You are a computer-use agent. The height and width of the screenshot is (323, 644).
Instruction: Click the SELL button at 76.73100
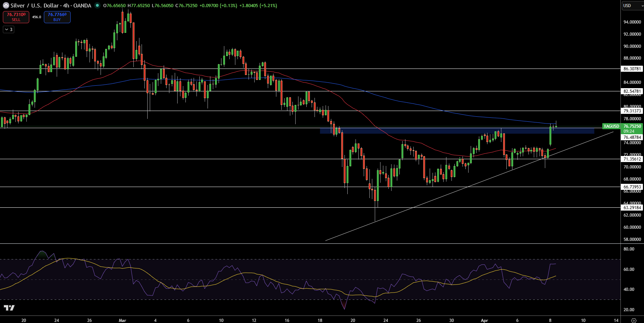(16, 17)
